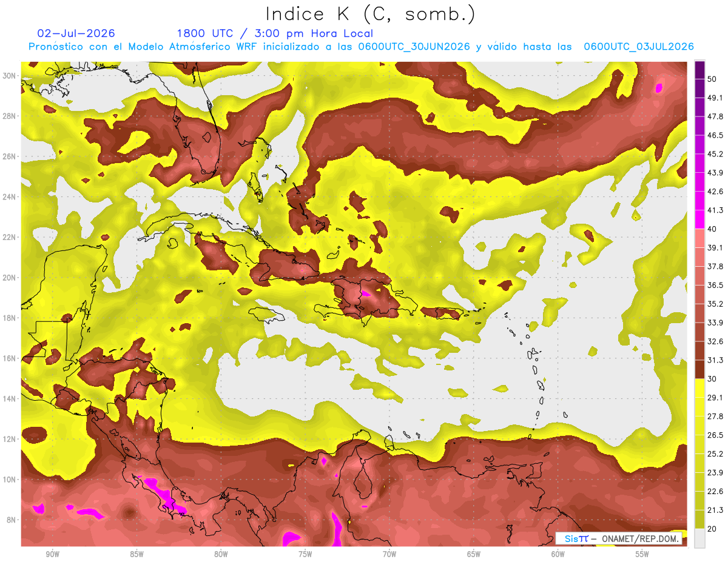728x562 pixels.
Task: Click the '85W' longitude axis label
Action: 136,554
